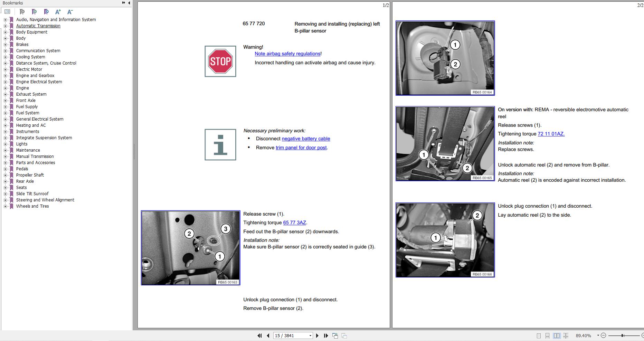Image resolution: width=644 pixels, height=341 pixels.
Task: Decrease bookmark font size with A- icon
Action: click(70, 12)
